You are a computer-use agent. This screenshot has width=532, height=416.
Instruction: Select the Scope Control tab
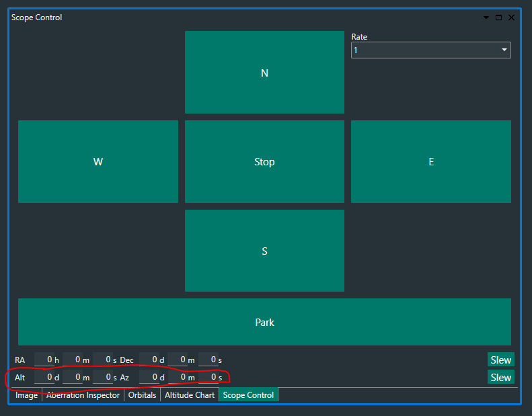pyautogui.click(x=248, y=395)
